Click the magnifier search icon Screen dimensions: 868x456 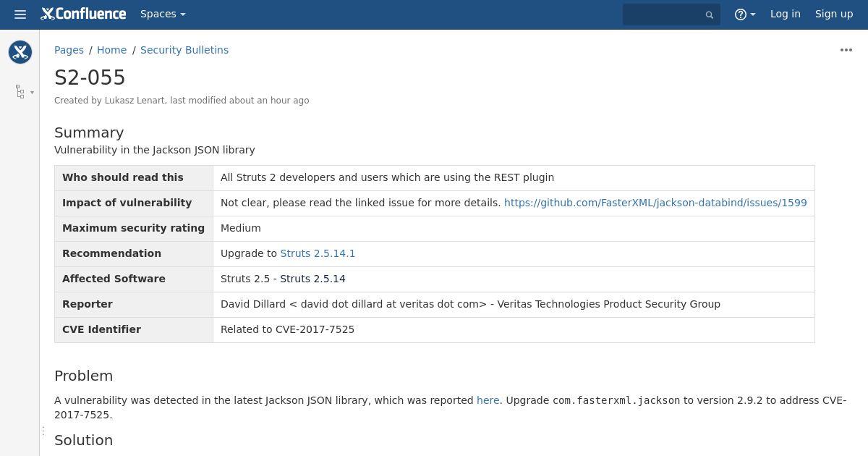click(710, 14)
